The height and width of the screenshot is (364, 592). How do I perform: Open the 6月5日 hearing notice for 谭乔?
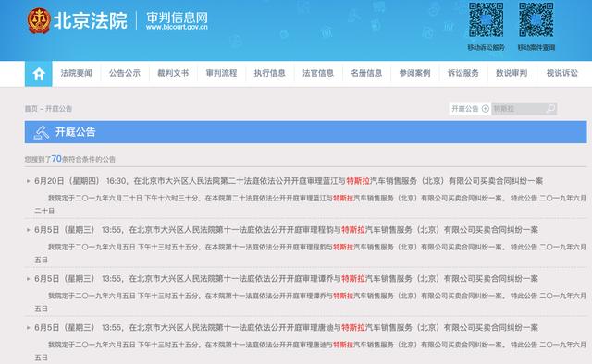pyautogui.click(x=286, y=279)
